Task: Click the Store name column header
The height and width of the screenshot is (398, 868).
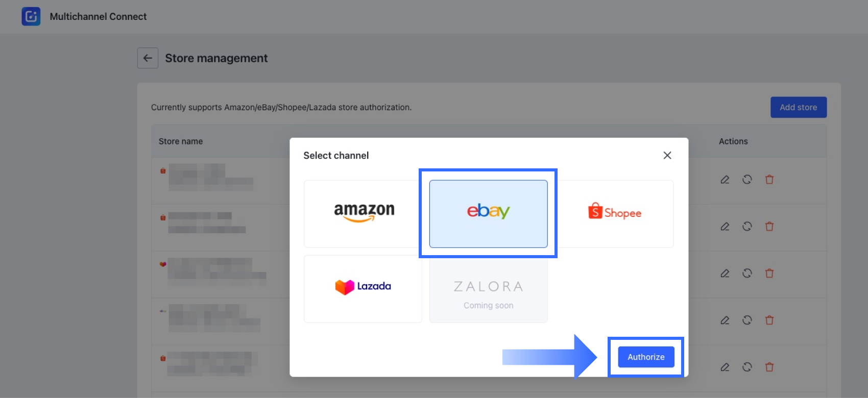Action: click(181, 141)
